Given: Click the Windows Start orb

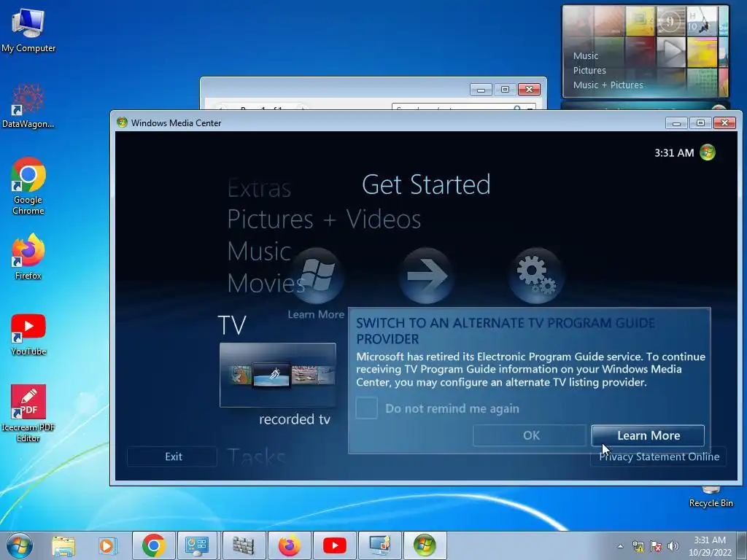Looking at the screenshot, I should pos(20,545).
